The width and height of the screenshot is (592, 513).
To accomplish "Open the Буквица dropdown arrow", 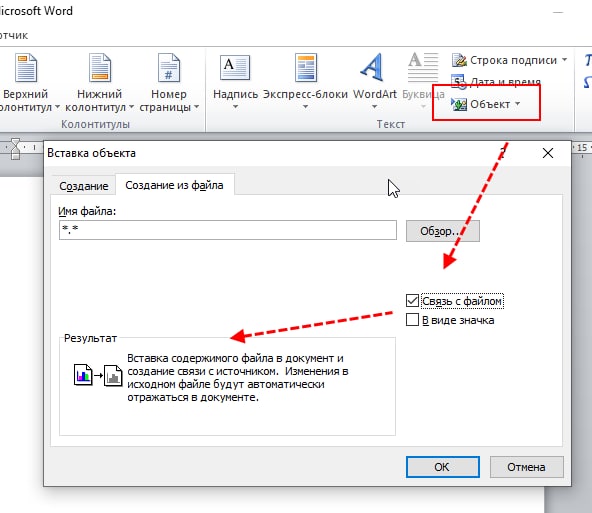I will click(x=423, y=107).
